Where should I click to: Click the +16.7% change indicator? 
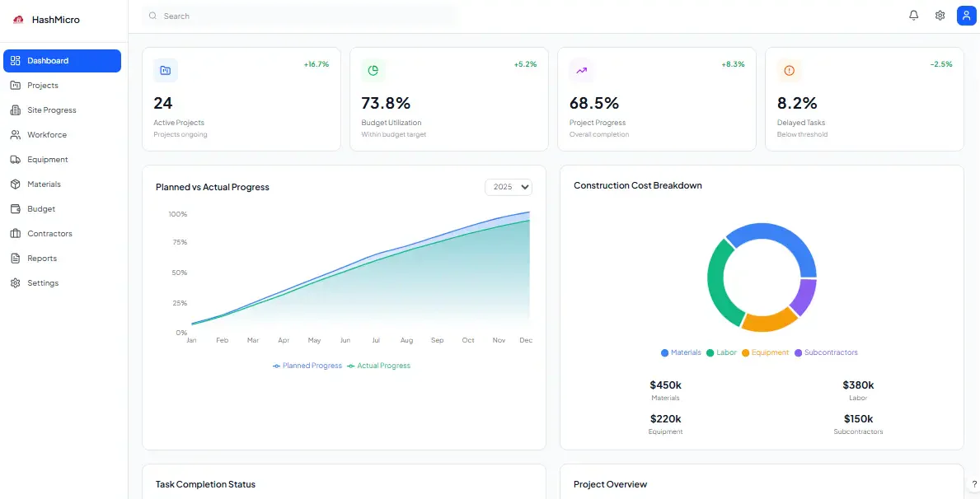pos(317,64)
